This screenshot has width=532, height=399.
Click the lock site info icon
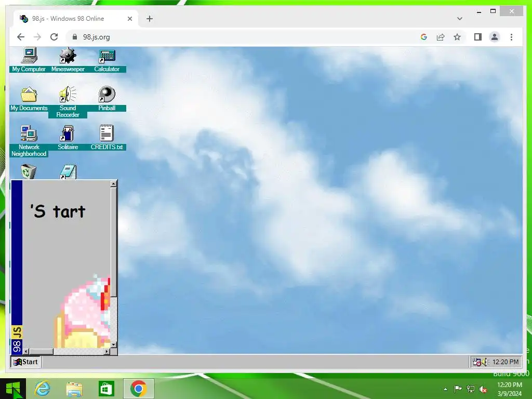(75, 37)
